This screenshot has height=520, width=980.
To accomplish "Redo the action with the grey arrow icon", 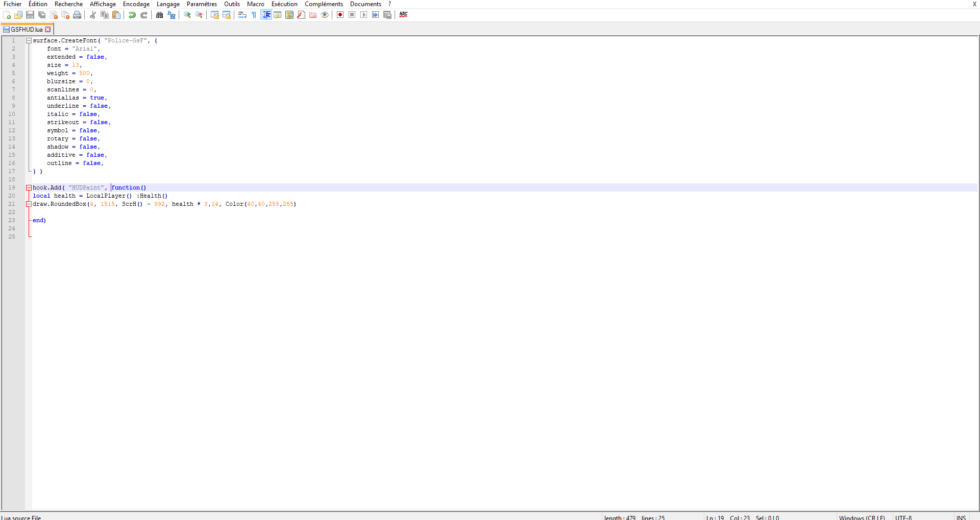I will [144, 15].
